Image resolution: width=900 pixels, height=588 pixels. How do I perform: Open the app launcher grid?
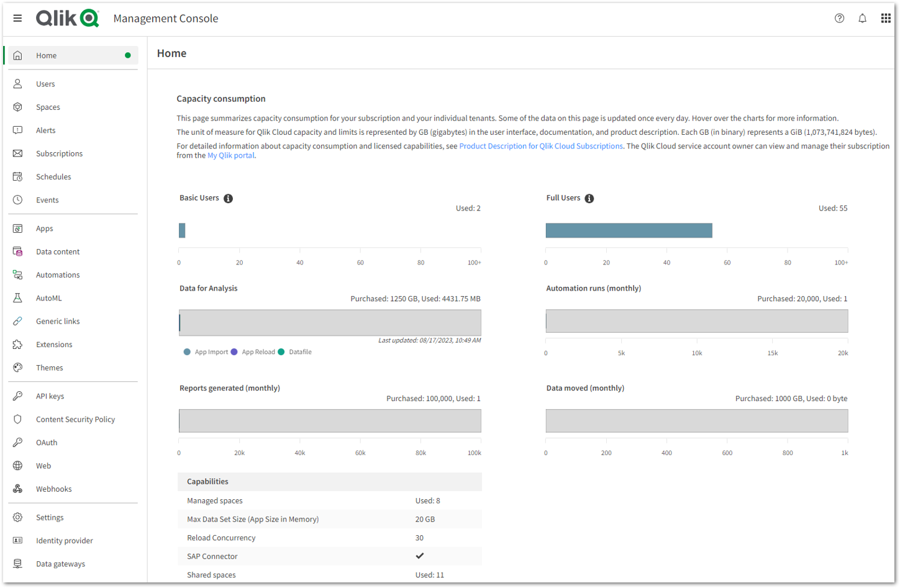tap(886, 18)
